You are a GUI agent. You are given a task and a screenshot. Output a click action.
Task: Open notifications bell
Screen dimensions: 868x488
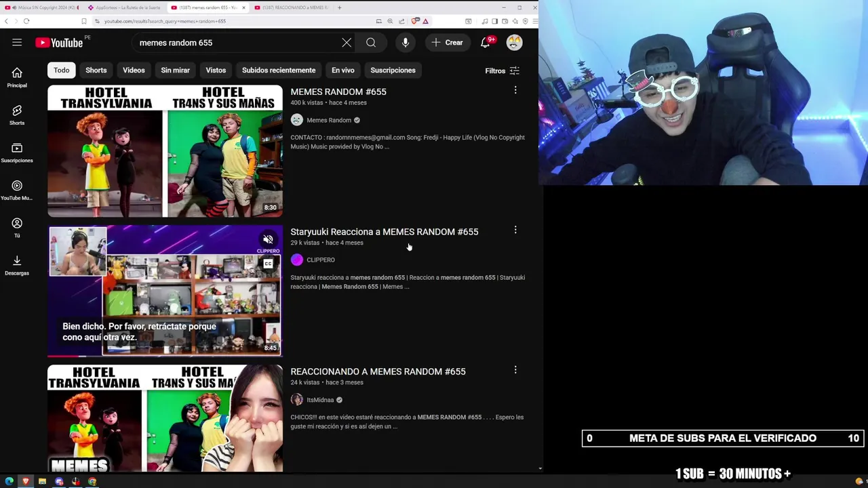click(x=486, y=43)
